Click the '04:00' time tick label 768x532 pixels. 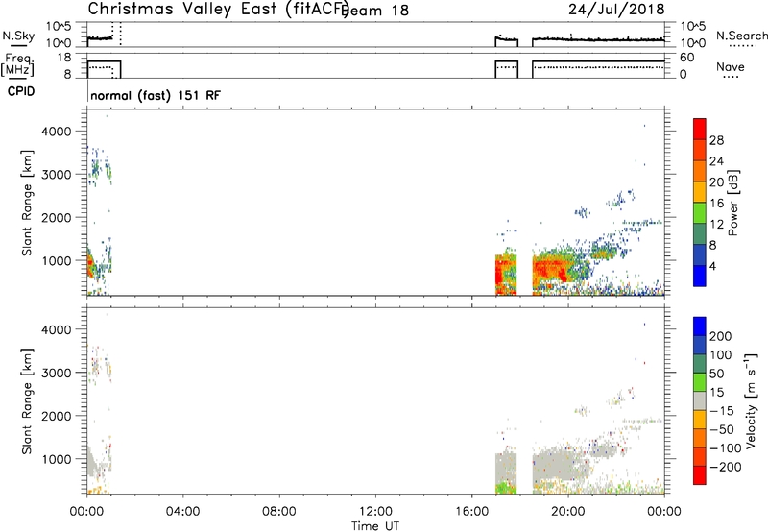click(182, 512)
